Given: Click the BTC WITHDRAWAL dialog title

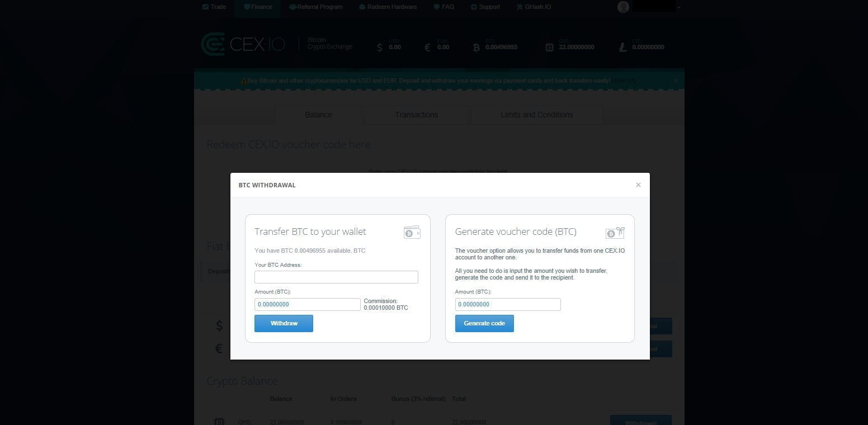Looking at the screenshot, I should coord(267,185).
